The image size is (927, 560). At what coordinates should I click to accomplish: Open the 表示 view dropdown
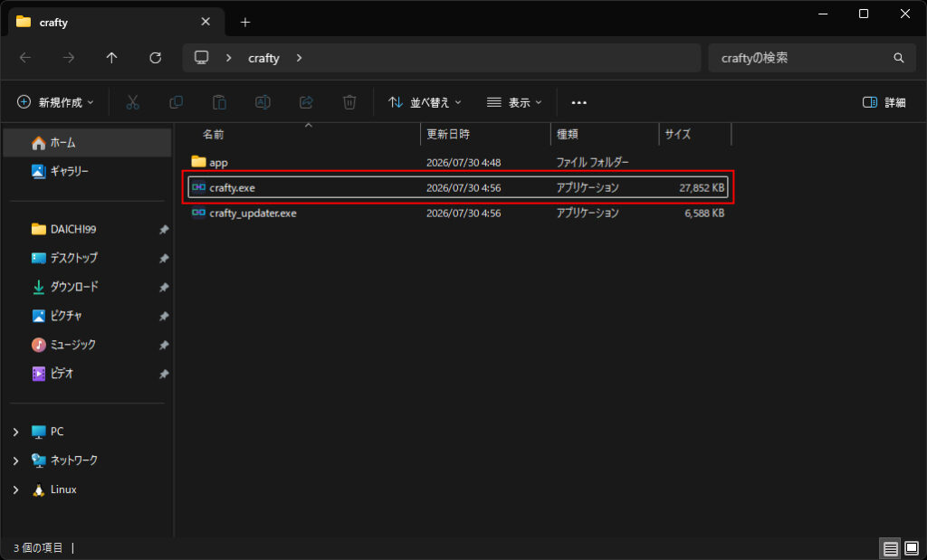pos(514,102)
